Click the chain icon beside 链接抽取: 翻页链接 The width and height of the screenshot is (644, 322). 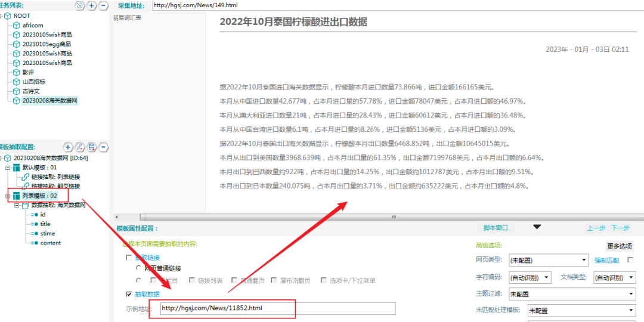click(x=24, y=186)
